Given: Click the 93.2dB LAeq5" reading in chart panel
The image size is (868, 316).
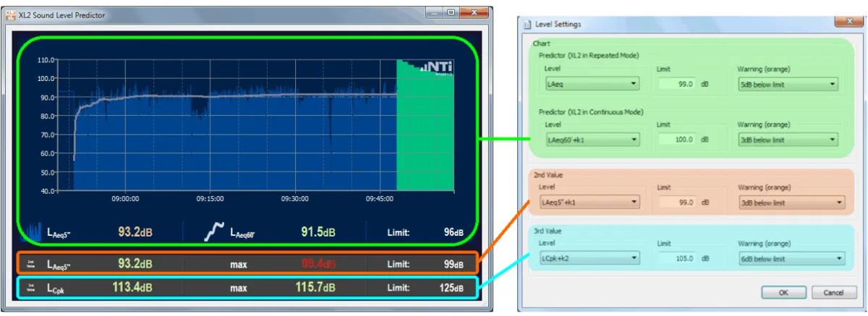Looking at the screenshot, I should coord(135,232).
